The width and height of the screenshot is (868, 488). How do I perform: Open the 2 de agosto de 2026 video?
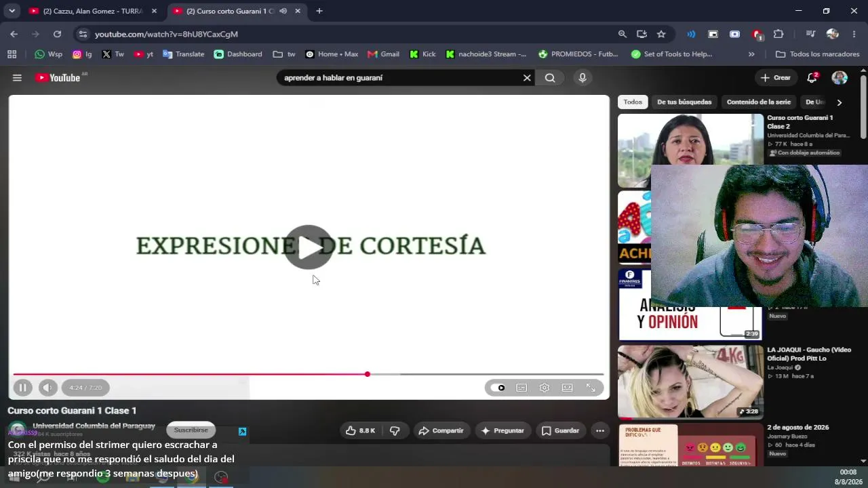click(x=798, y=428)
